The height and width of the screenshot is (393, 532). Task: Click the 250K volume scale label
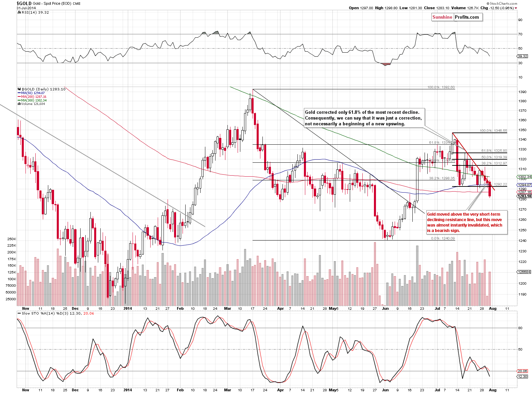coord(12,239)
